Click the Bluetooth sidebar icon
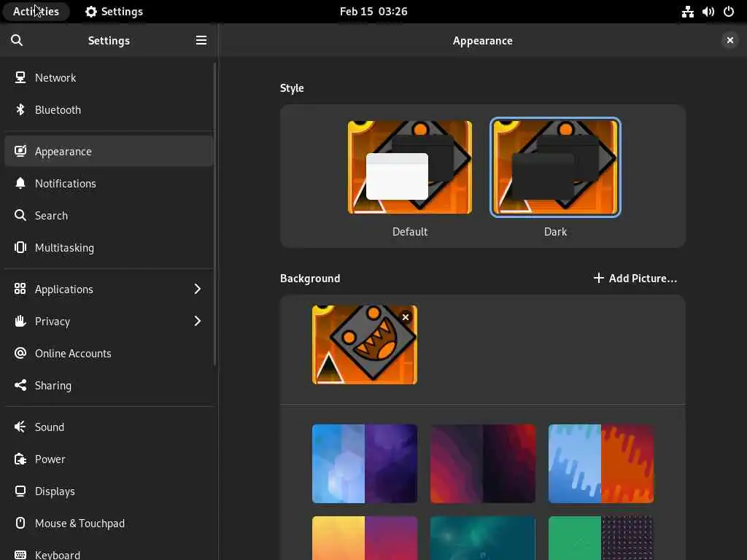 click(20, 110)
